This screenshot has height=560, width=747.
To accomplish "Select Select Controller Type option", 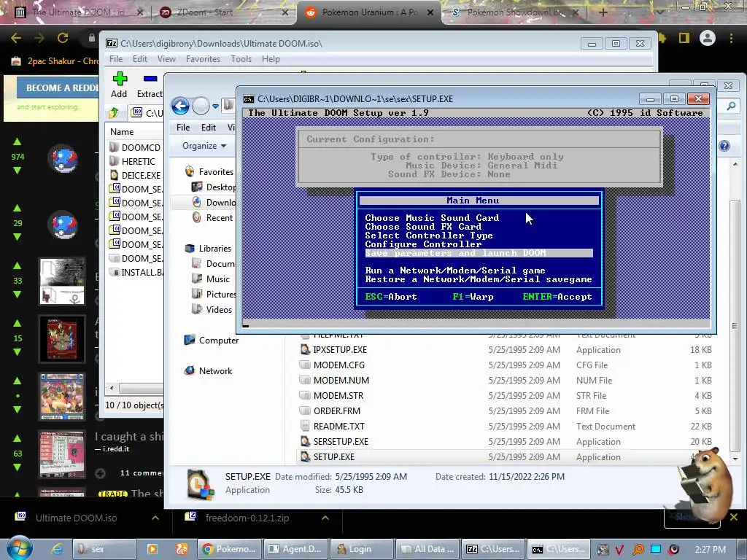I will [429, 236].
